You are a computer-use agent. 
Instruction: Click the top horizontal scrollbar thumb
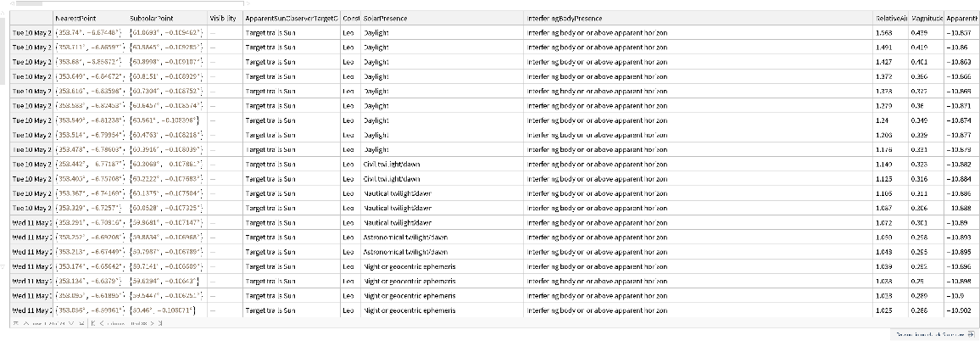29,3
